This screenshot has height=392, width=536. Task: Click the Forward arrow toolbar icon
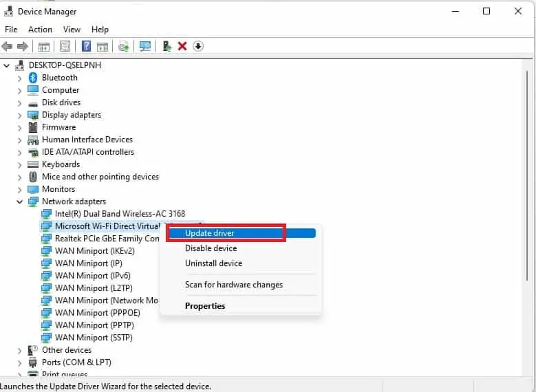pos(23,46)
